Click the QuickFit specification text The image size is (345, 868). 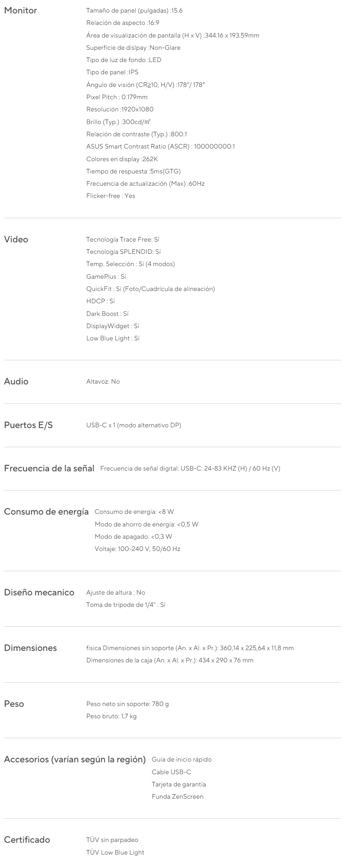[151, 289]
